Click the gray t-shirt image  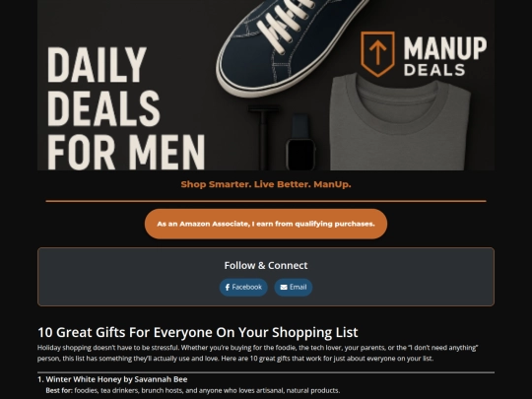point(400,122)
